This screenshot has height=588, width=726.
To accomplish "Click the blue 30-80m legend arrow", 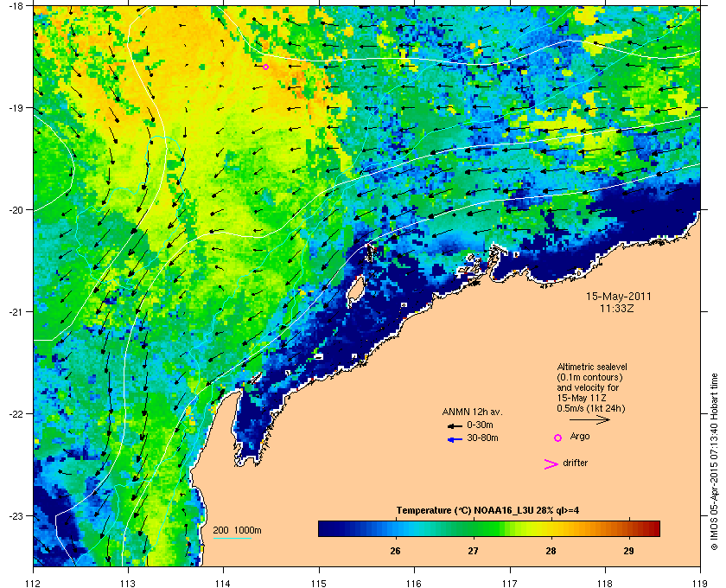I will [x=455, y=439].
